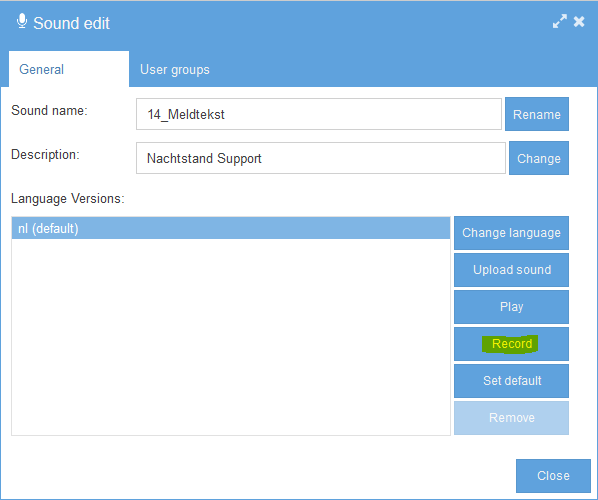Click the Set default button
Image resolution: width=598 pixels, height=500 pixels.
click(x=511, y=381)
